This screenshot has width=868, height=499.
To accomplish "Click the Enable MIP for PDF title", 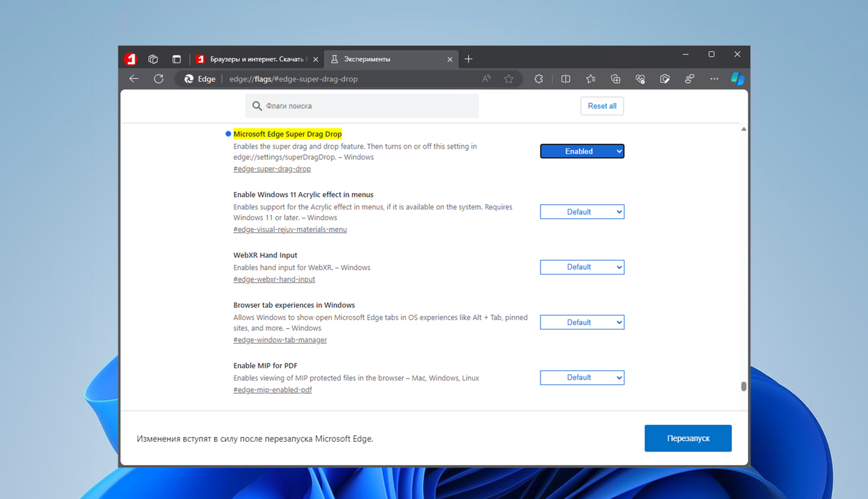I will (265, 365).
